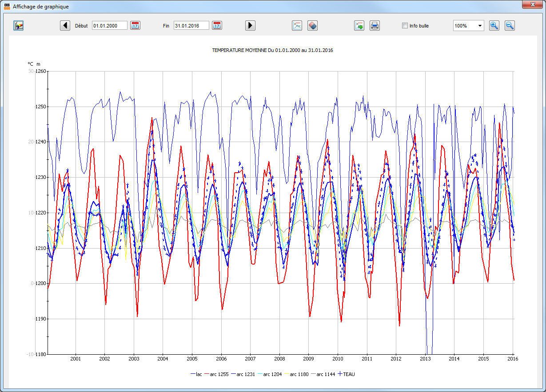Go to the previous time period
Viewport: 546px width, 392px height.
[x=65, y=25]
